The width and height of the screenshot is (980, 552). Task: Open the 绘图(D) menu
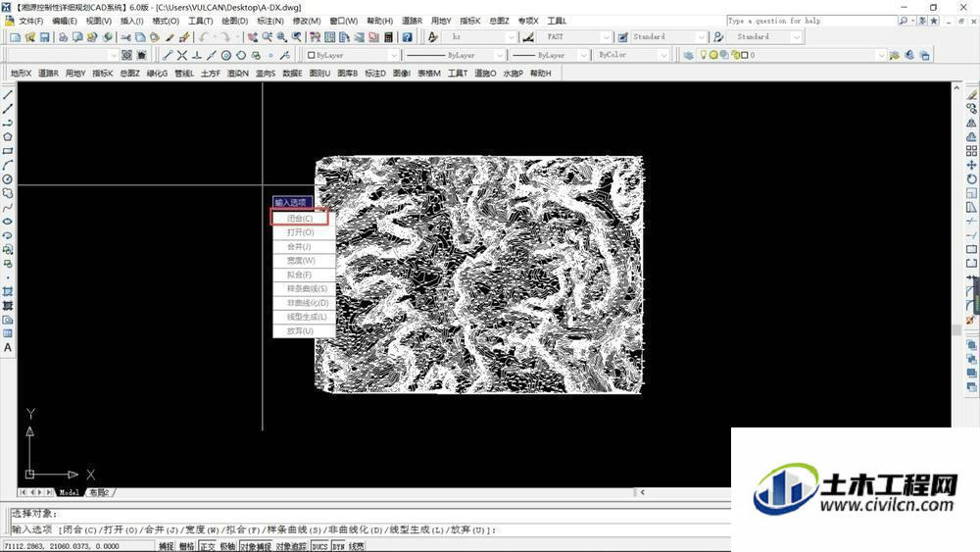click(x=234, y=21)
